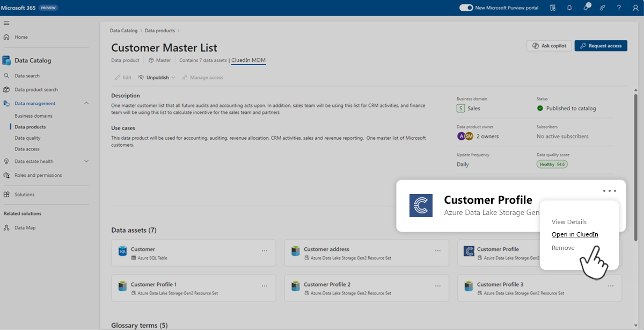Click the Roles and permissions icon
The width and height of the screenshot is (644, 330).
coord(8,175)
